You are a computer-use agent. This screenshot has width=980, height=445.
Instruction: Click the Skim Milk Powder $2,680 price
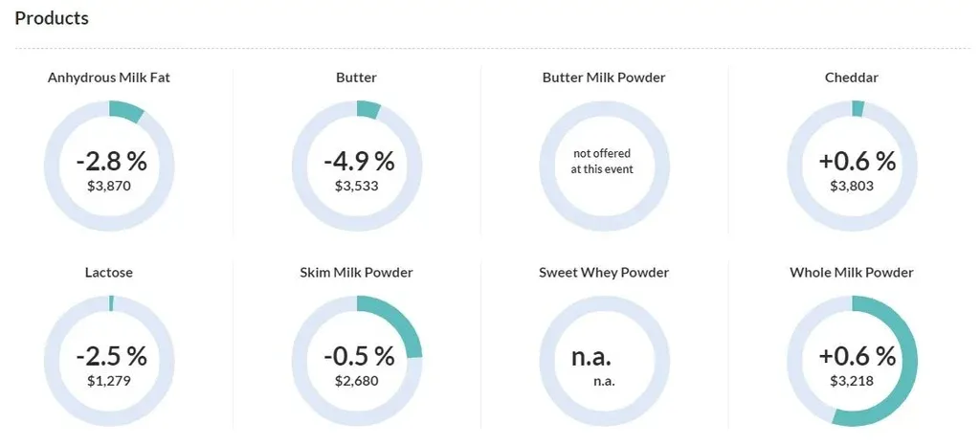click(356, 381)
